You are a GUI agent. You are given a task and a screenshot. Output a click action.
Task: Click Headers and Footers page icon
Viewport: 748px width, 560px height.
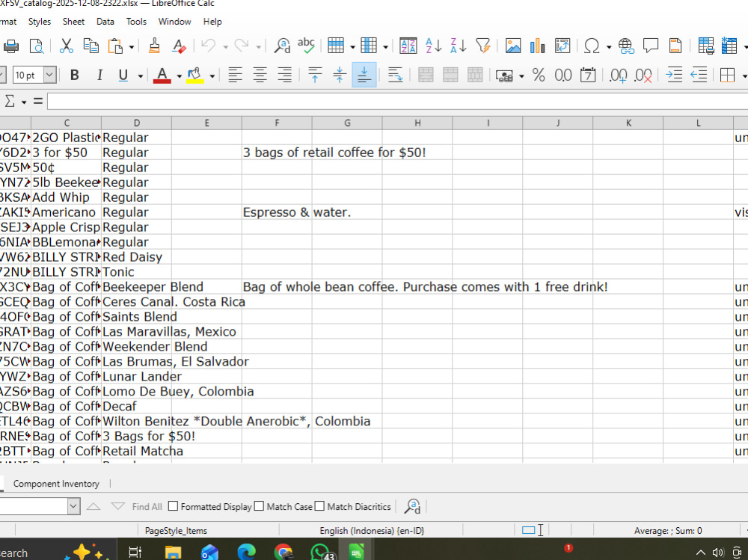pos(675,46)
